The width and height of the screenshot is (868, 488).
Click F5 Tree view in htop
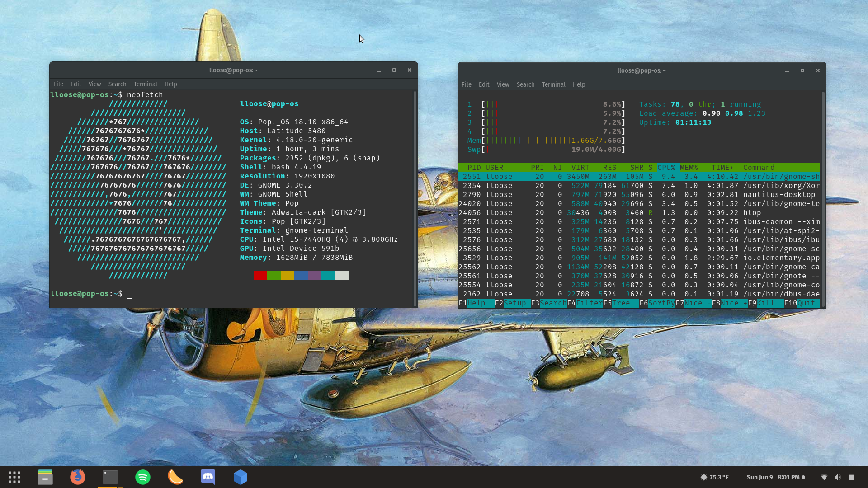[621, 303]
